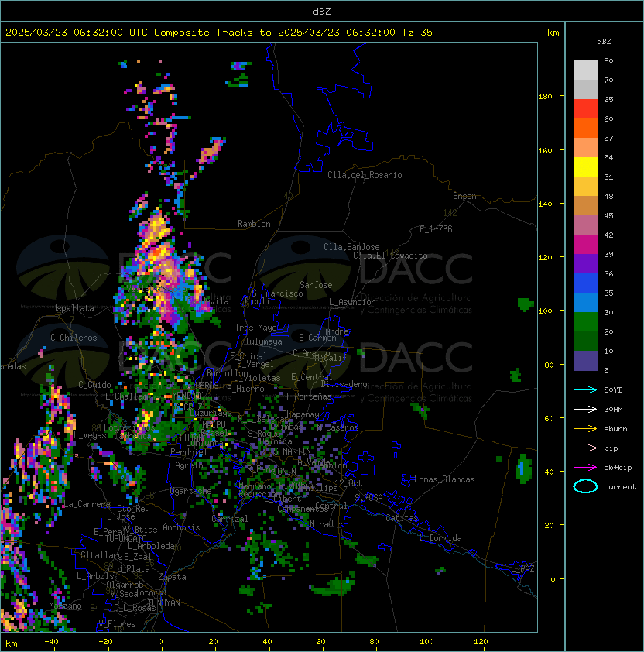Click the 'P_Hierro' map label
This screenshot has height=652, width=644.
point(245,389)
